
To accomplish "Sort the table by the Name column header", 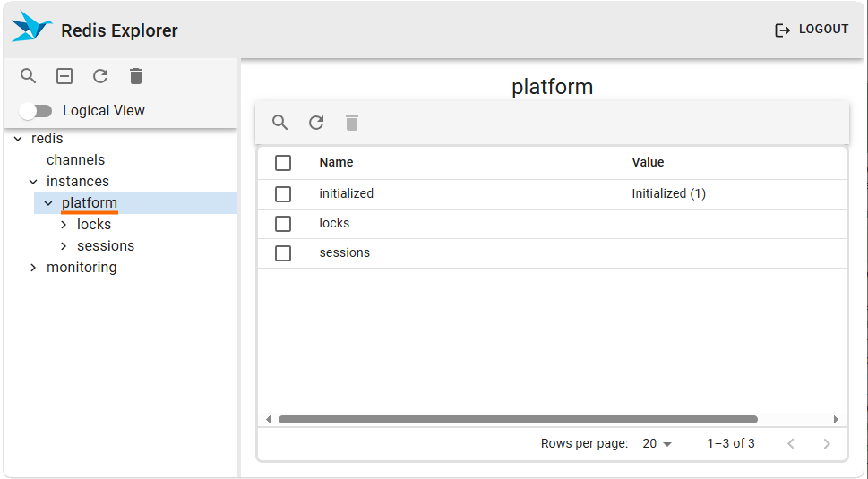I will pyautogui.click(x=336, y=163).
